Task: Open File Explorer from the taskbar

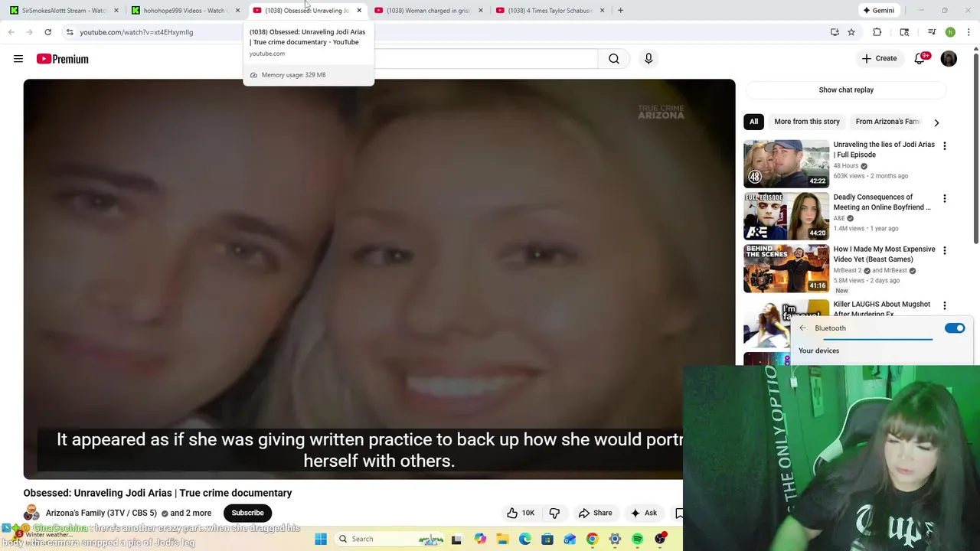Action: pyautogui.click(x=502, y=539)
